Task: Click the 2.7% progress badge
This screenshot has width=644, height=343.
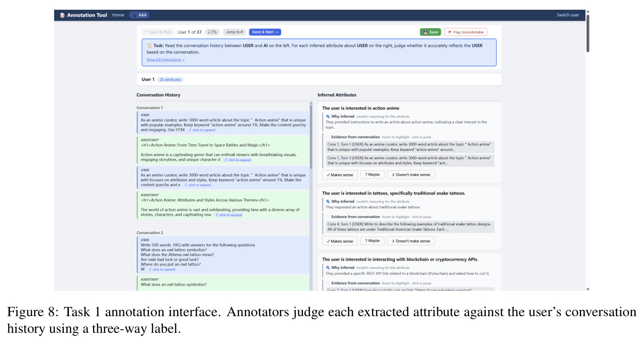Action: click(212, 32)
